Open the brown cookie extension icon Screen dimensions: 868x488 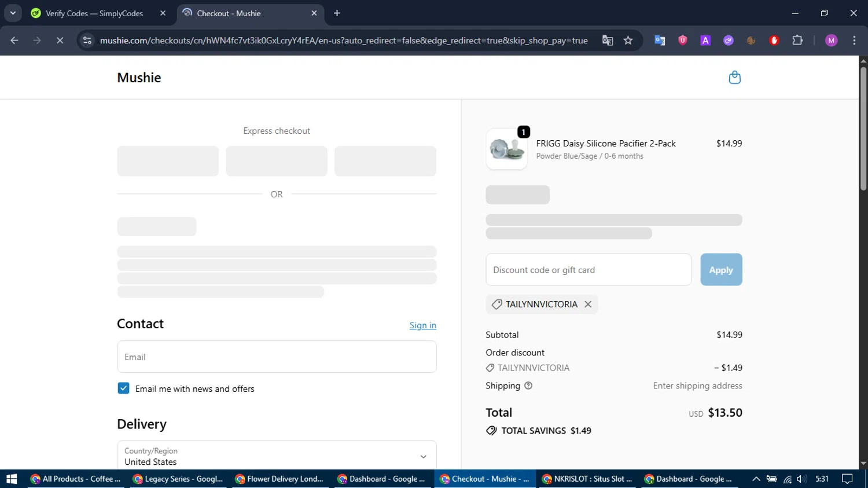point(751,41)
